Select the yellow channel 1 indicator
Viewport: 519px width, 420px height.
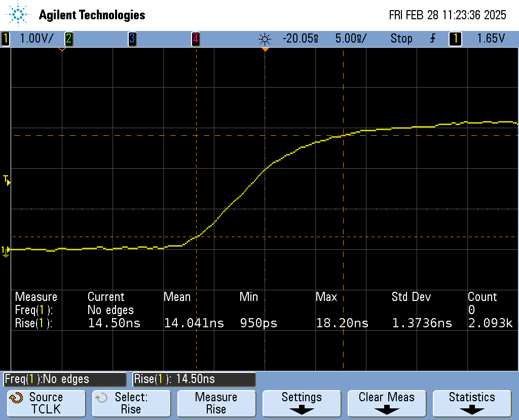point(6,39)
